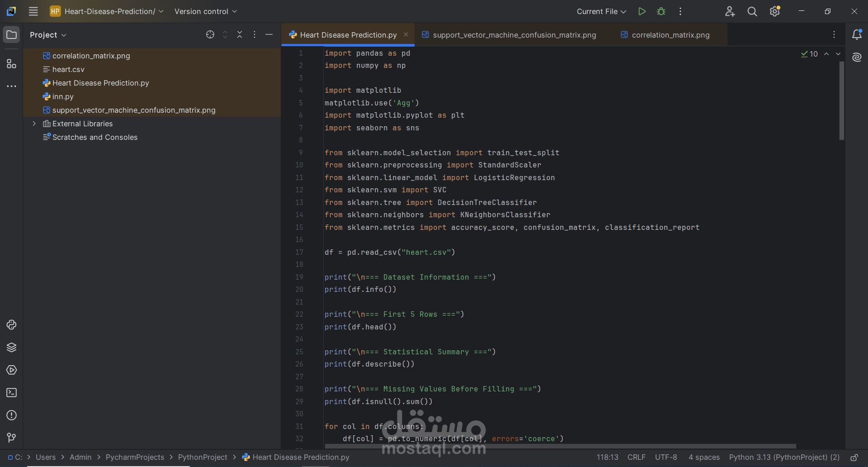
Task: Click the PythonProject breadcrumb
Action: [203, 457]
